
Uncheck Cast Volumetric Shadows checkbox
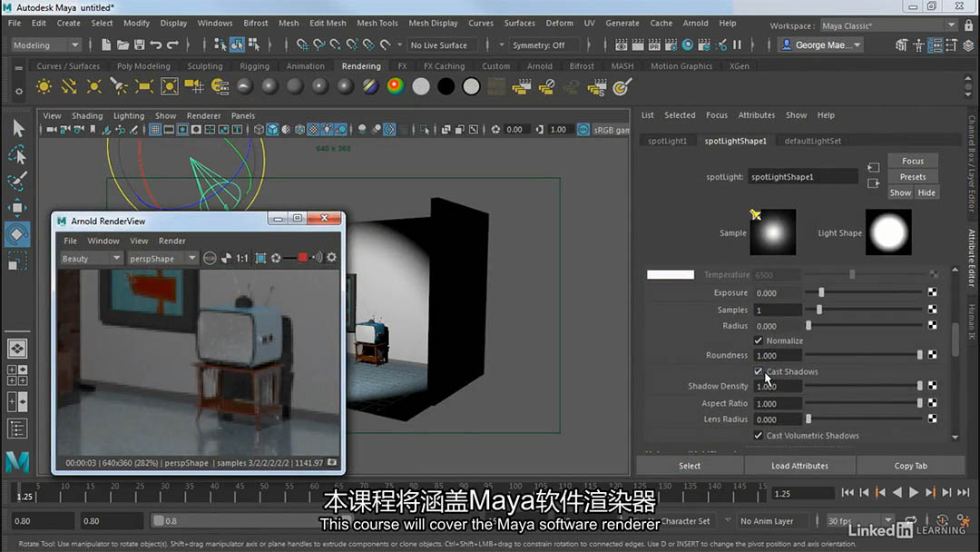point(758,436)
